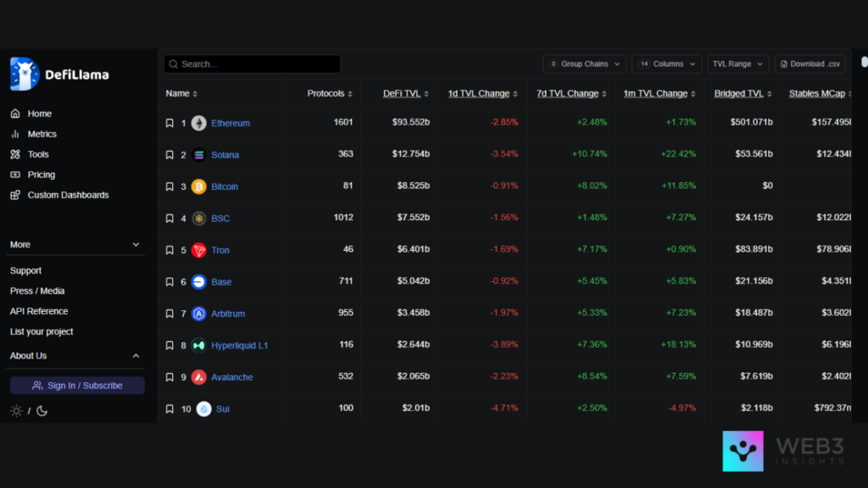Open the Ethereum chain page link
Image resolution: width=868 pixels, height=488 pixels.
coord(231,123)
